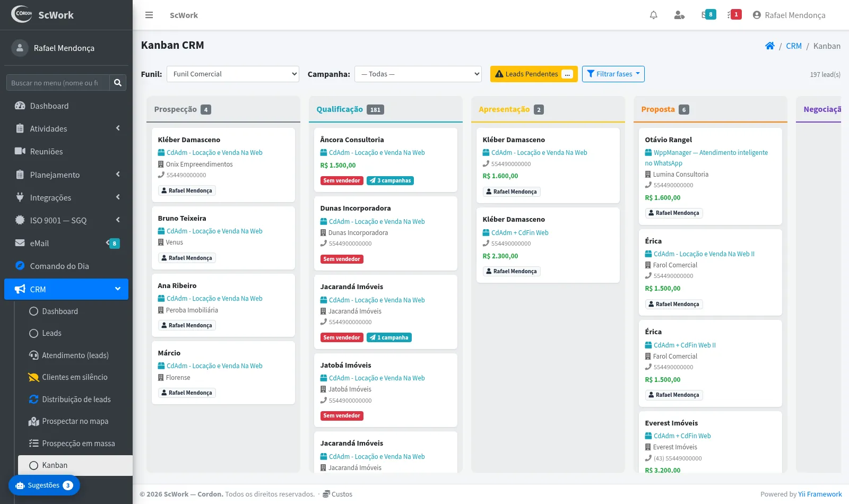Open the notifications bell
The height and width of the screenshot is (504, 849).
tap(654, 15)
